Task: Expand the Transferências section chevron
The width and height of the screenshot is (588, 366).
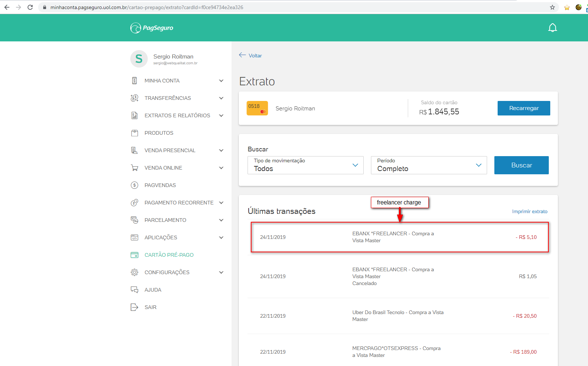Action: [221, 98]
